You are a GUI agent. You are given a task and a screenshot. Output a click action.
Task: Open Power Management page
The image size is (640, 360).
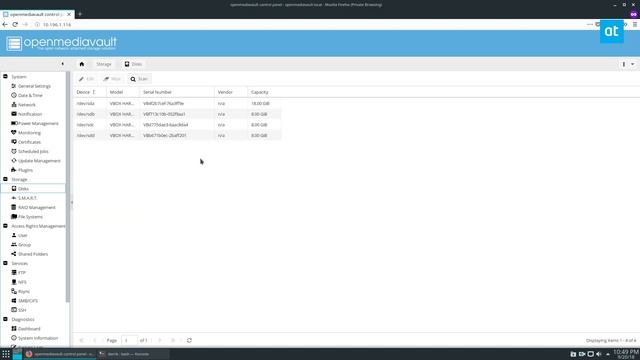pyautogui.click(x=38, y=123)
